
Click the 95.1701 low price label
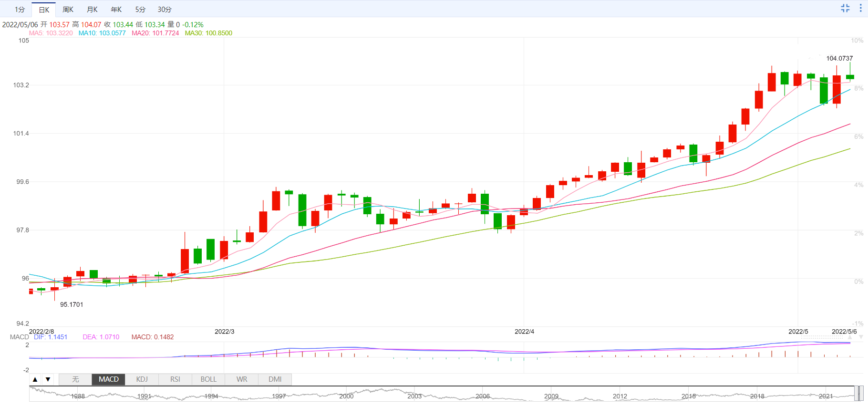(72, 304)
